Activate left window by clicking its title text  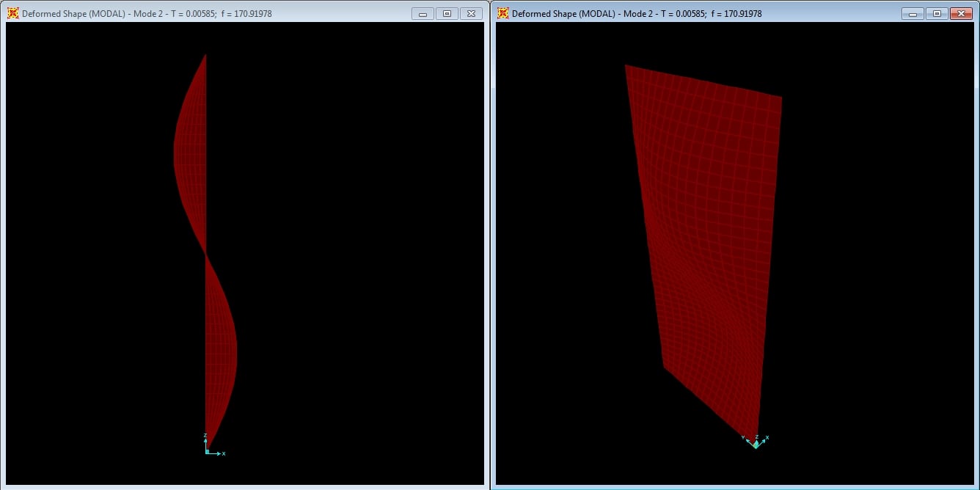[147, 14]
